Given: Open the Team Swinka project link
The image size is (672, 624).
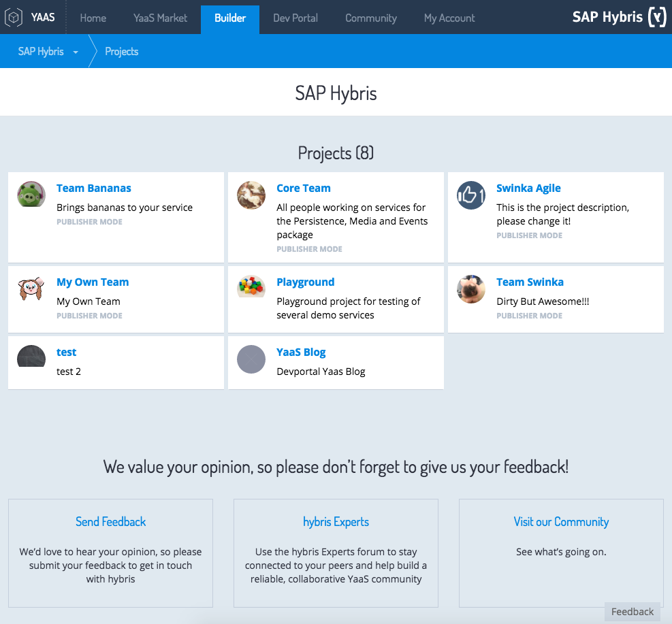Looking at the screenshot, I should point(530,282).
